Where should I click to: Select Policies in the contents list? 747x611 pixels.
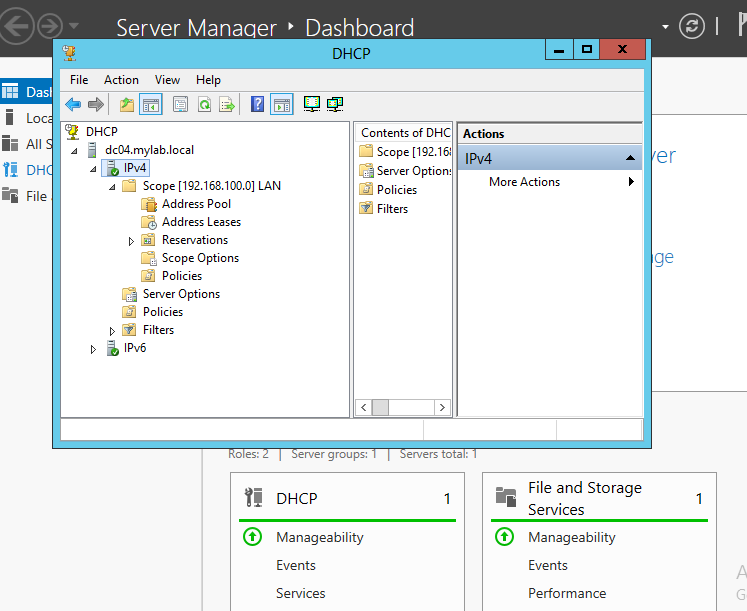397,190
